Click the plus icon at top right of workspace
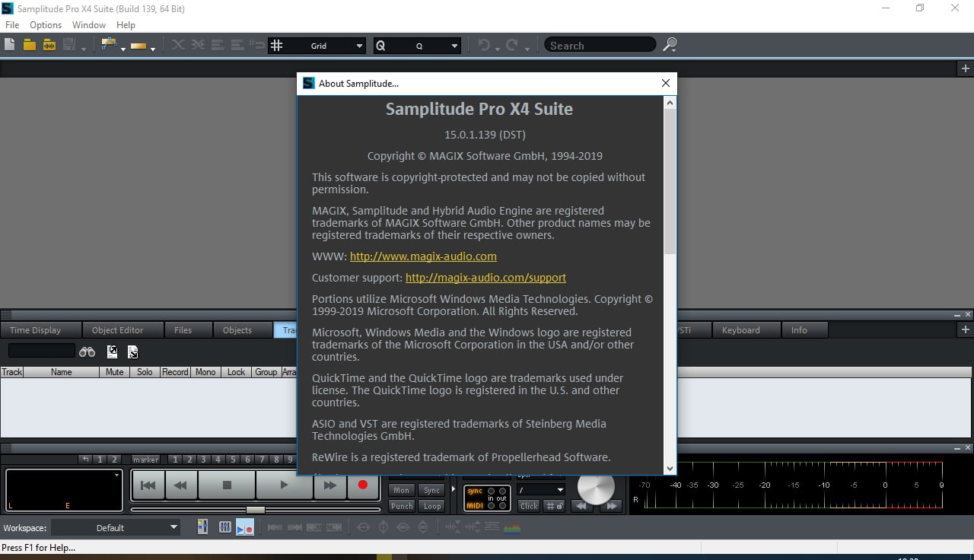 [966, 68]
